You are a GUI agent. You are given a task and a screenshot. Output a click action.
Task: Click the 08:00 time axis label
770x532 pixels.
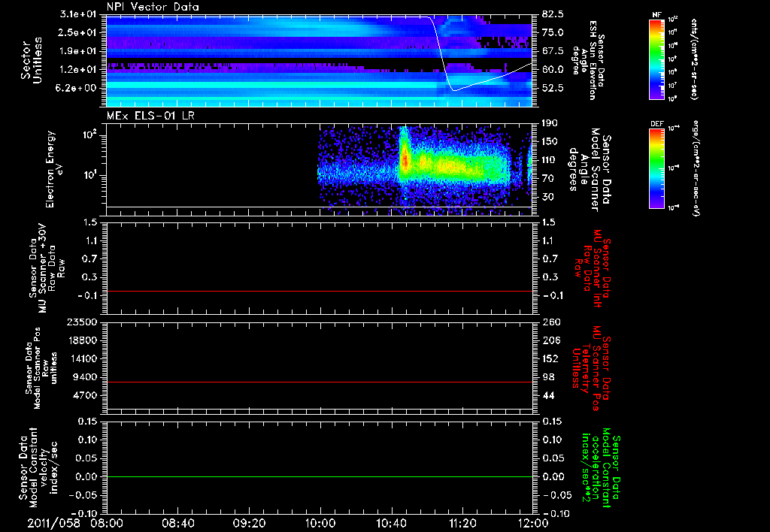[x=107, y=523]
